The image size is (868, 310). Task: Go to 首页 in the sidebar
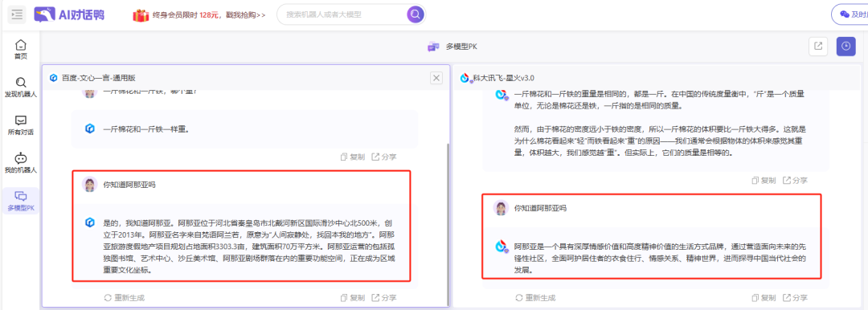point(20,49)
